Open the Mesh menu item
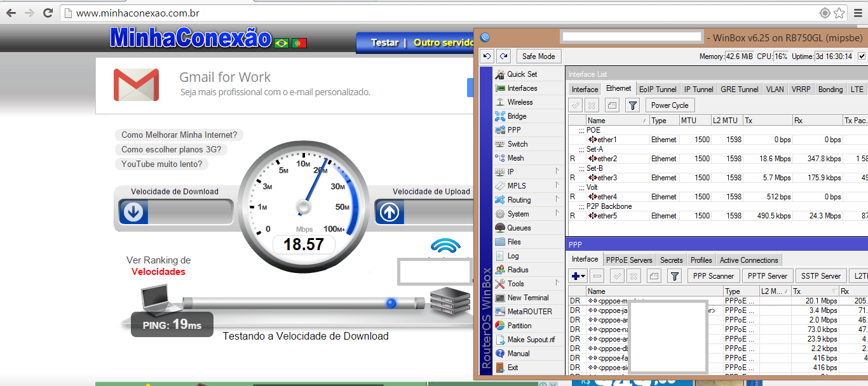The image size is (868, 386). click(515, 158)
